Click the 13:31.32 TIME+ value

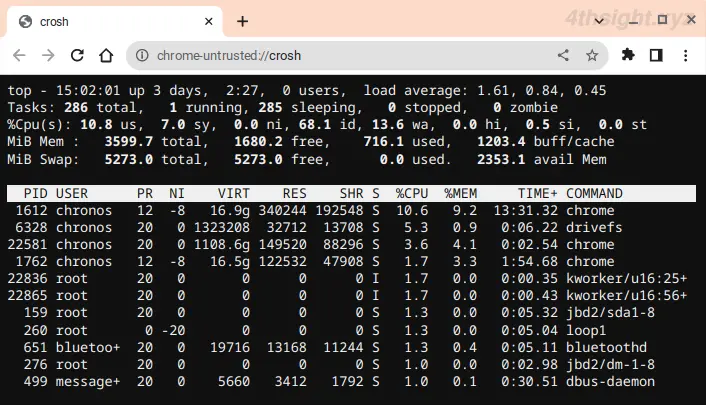point(525,210)
